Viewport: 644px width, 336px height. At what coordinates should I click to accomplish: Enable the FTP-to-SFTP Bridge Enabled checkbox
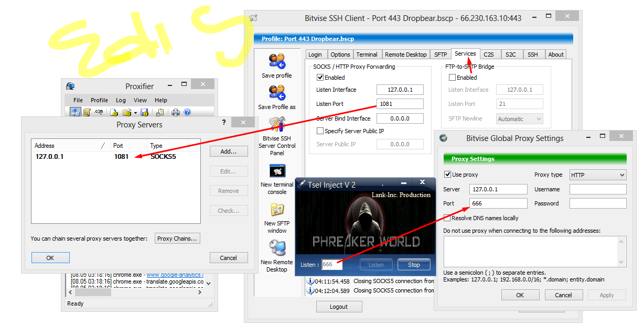click(453, 78)
